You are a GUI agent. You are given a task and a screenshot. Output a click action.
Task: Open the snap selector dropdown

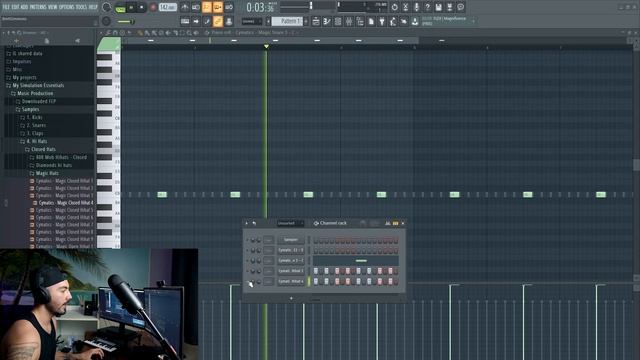tap(252, 21)
